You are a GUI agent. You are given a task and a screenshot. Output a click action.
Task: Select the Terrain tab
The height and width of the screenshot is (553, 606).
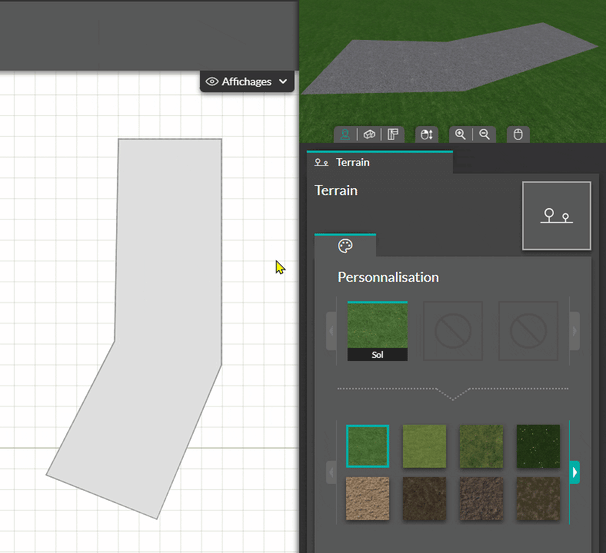[x=380, y=162]
